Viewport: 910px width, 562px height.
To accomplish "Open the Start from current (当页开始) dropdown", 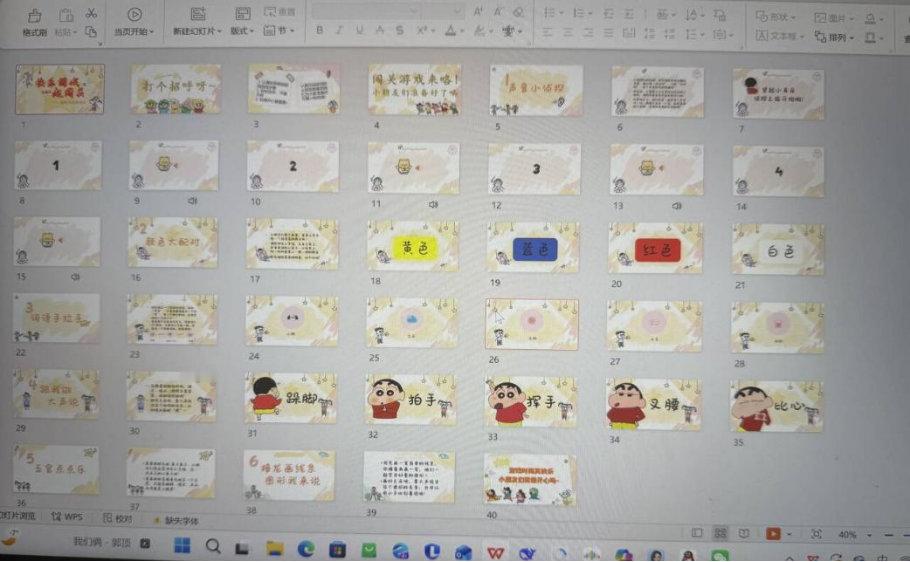I will pyautogui.click(x=135, y=31).
